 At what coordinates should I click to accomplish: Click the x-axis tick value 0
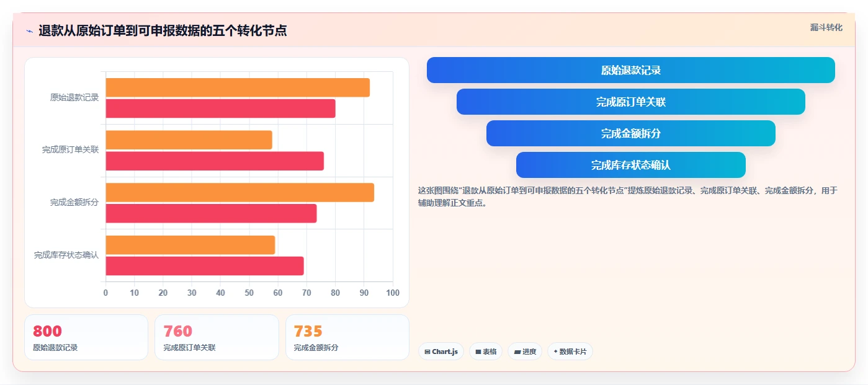coord(105,293)
